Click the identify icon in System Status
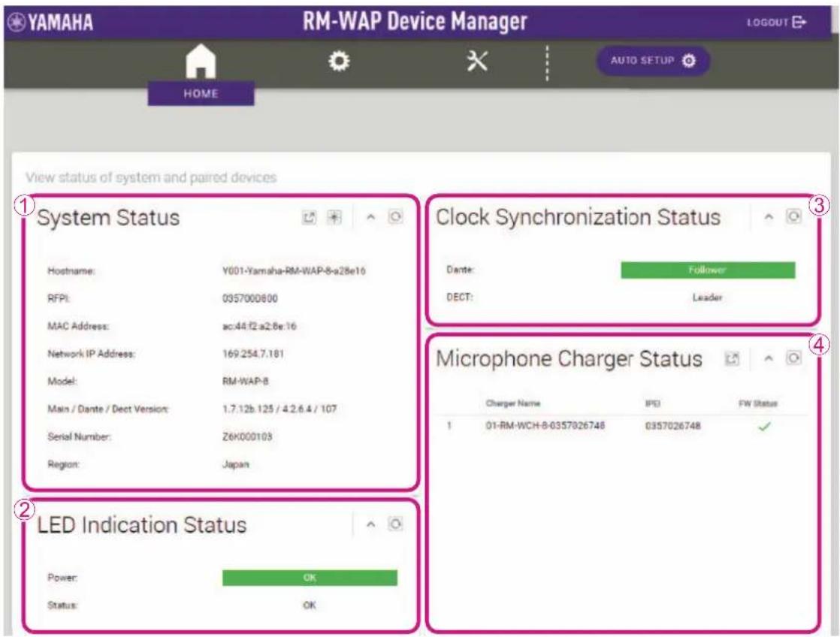840x637 pixels. [334, 217]
